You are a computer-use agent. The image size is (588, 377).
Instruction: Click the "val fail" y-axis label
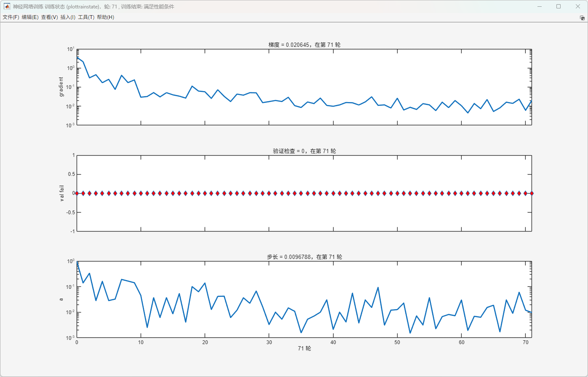pyautogui.click(x=61, y=193)
